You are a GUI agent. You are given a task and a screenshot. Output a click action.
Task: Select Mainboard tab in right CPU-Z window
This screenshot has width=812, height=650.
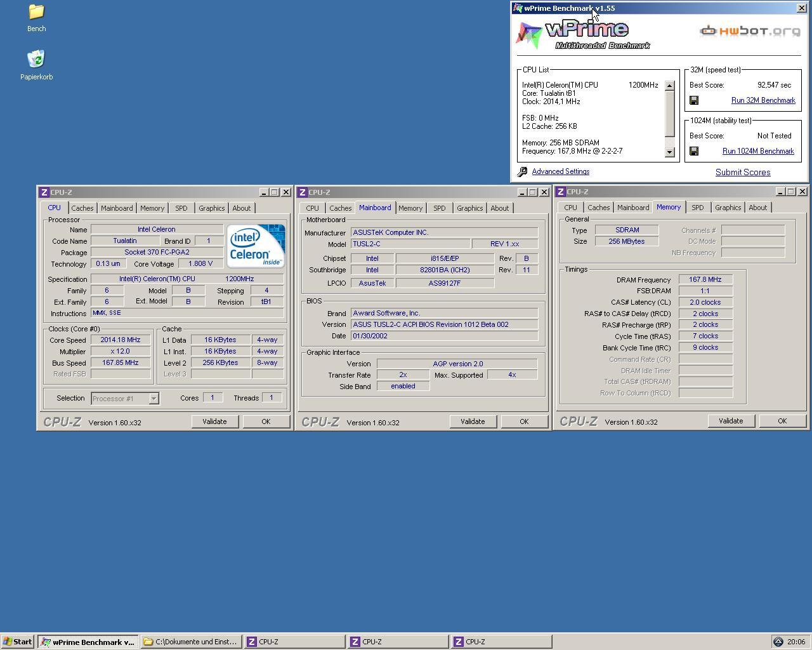click(633, 208)
